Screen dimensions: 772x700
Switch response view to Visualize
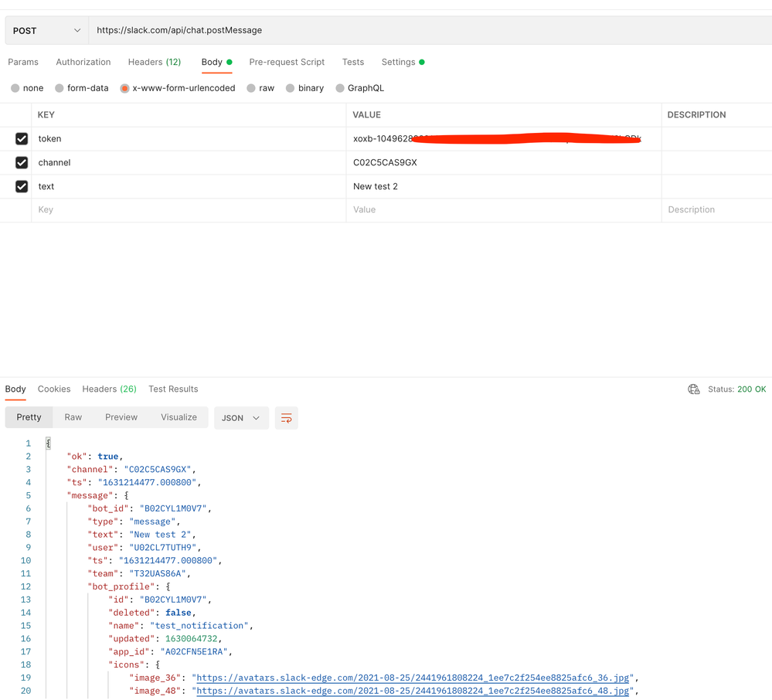coord(179,417)
